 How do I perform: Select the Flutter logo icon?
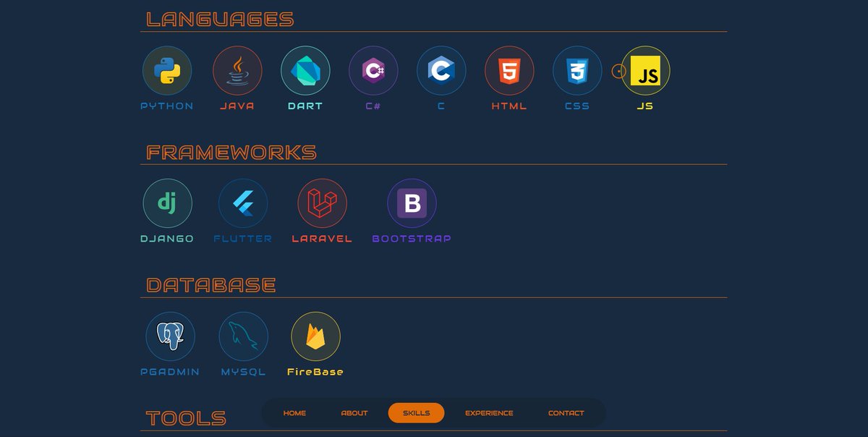(243, 203)
